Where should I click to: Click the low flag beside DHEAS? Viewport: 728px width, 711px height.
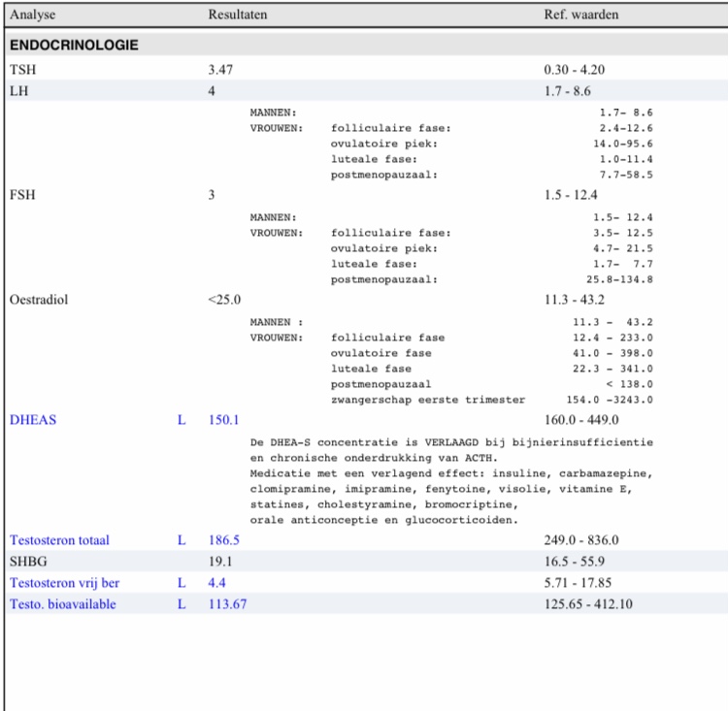coord(182,420)
